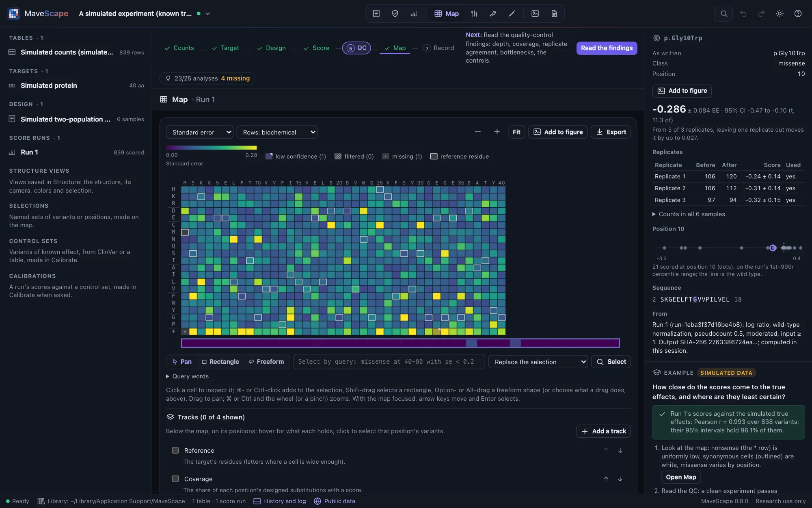
Task: Click the Add a track button
Action: [603, 431]
